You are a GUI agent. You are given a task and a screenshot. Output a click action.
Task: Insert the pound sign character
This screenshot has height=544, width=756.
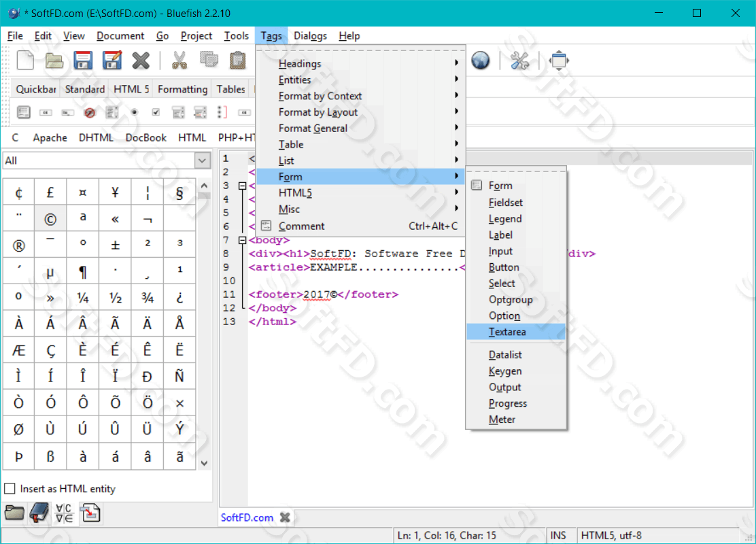pos(50,192)
